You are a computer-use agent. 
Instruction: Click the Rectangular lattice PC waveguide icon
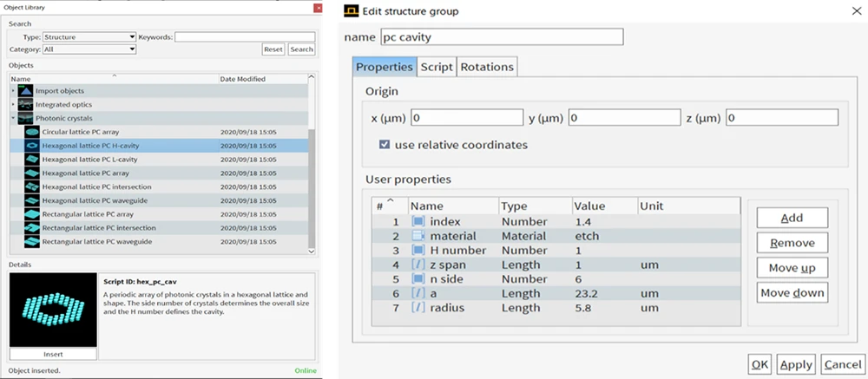click(x=33, y=242)
